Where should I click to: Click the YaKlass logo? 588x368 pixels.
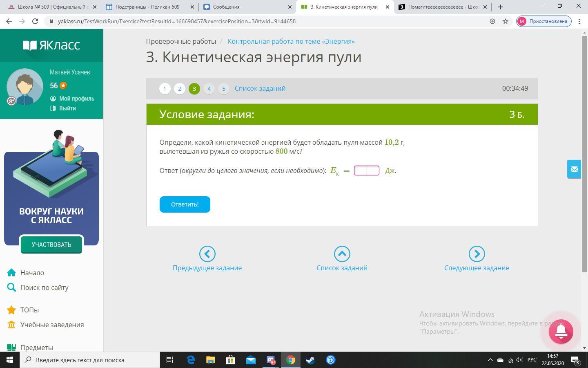[51, 45]
